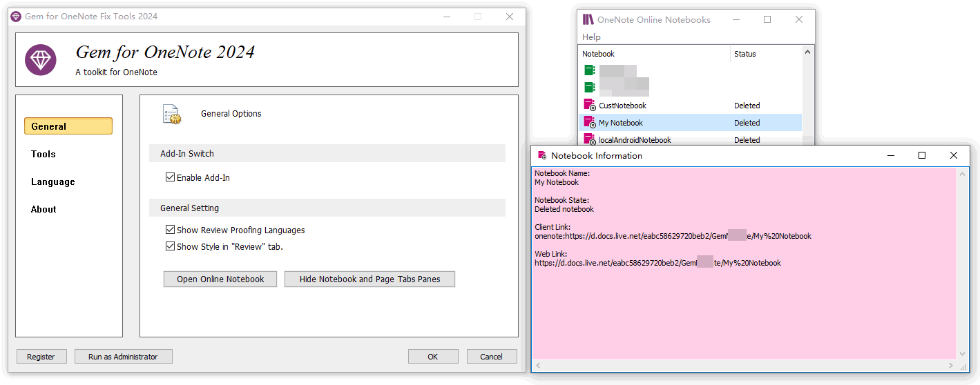The height and width of the screenshot is (385, 980).
Task: Open the About tab
Action: (x=44, y=209)
